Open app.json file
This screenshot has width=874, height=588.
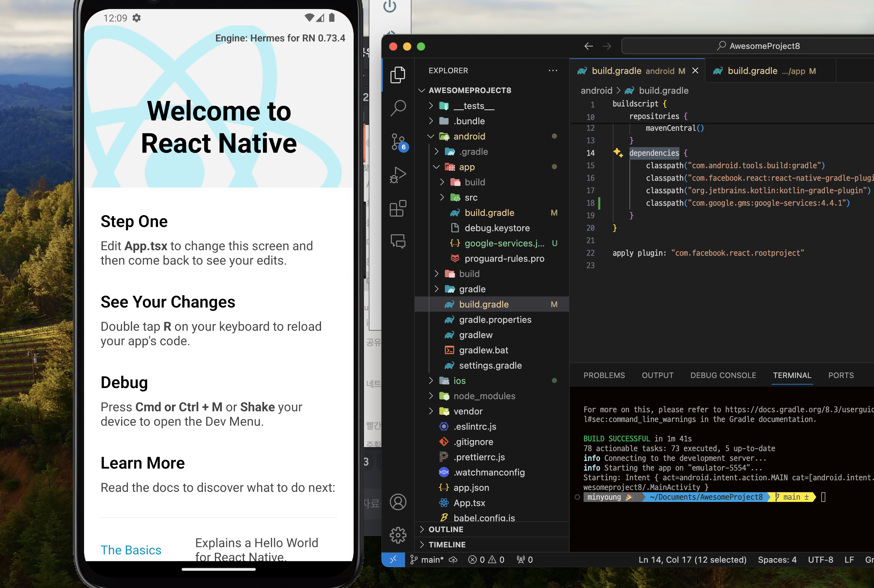492,487
